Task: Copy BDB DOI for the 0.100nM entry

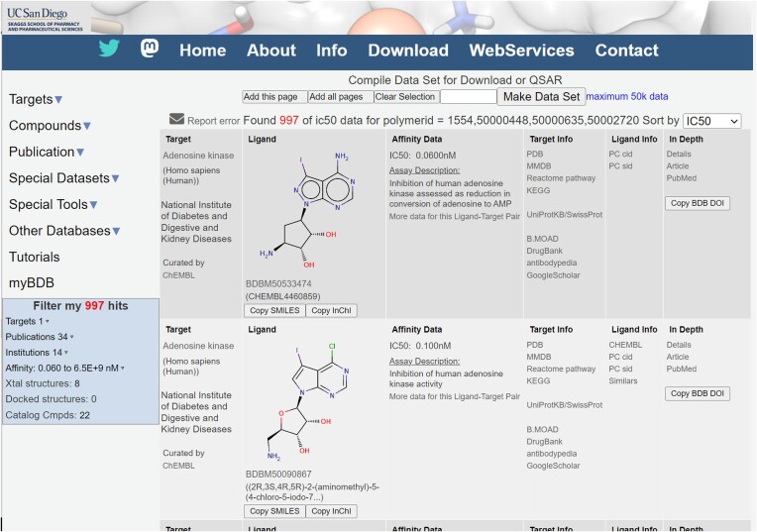Action: click(698, 393)
